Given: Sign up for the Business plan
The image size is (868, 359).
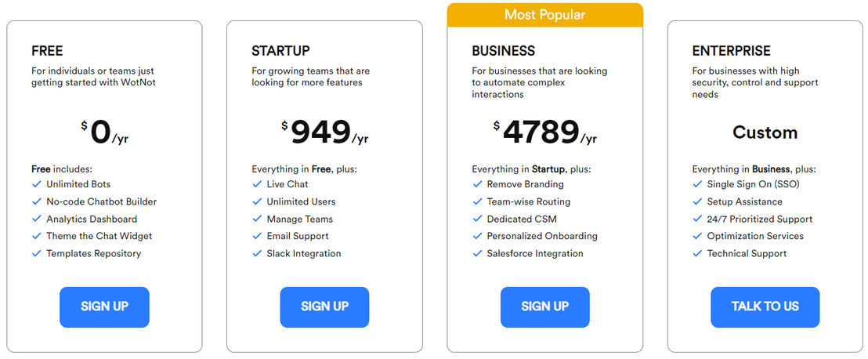Looking at the screenshot, I should tap(545, 307).
